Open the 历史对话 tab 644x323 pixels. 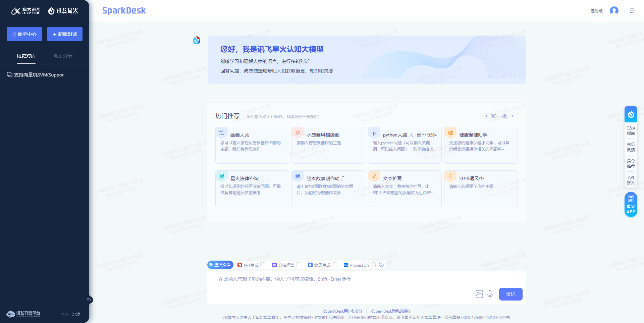click(26, 56)
